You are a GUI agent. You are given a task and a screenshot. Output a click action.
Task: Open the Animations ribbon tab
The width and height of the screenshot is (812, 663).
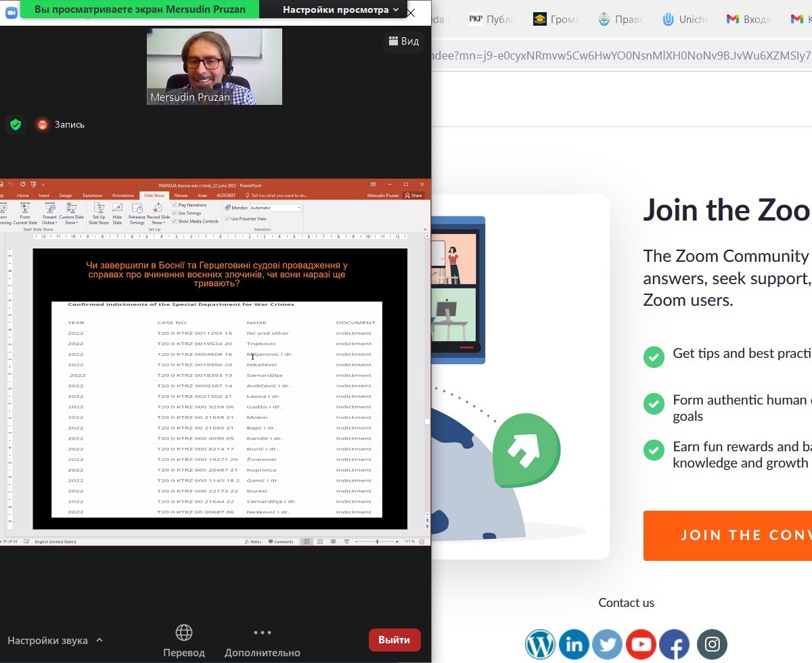coord(123,196)
